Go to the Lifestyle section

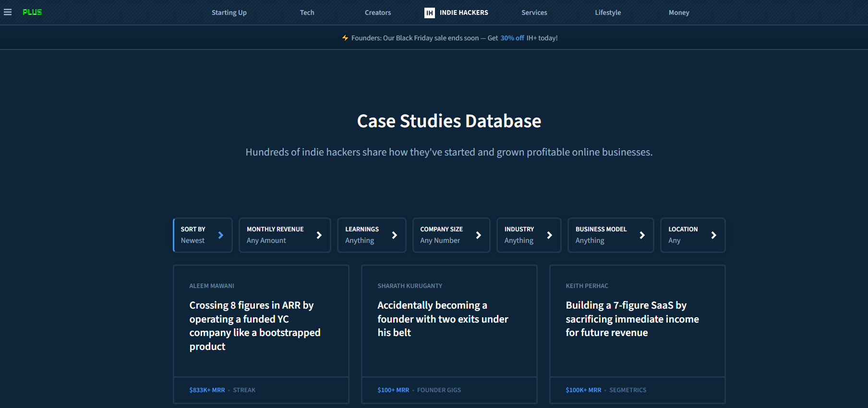tap(608, 12)
